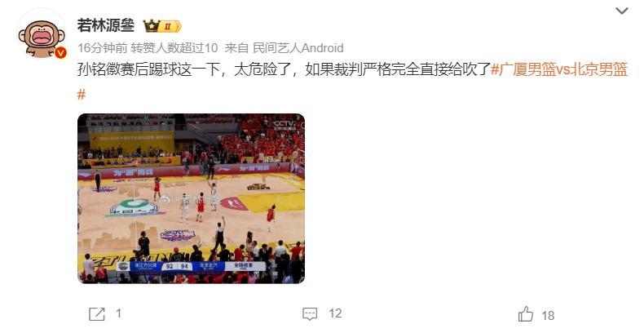Viewport: 644px width, 333px height.
Task: Open comments via the speech bubble icon
Action: [x=310, y=314]
